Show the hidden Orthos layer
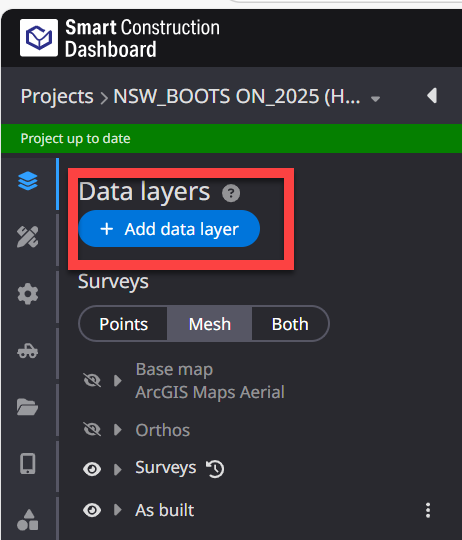The image size is (462, 540). pyautogui.click(x=92, y=429)
